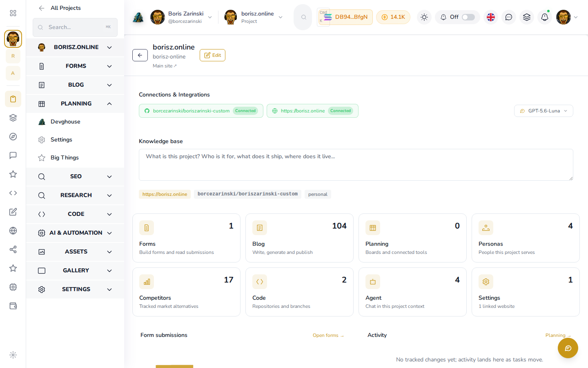This screenshot has width=588, height=368.
Task: Click the 14.1K coin balance badge
Action: coord(393,17)
